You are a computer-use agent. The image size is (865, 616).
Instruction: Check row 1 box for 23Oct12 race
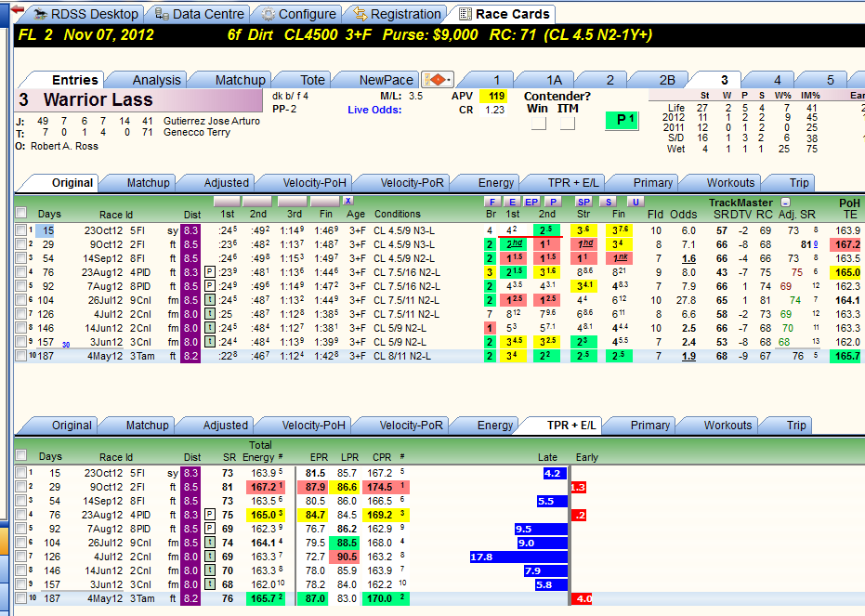point(21,230)
